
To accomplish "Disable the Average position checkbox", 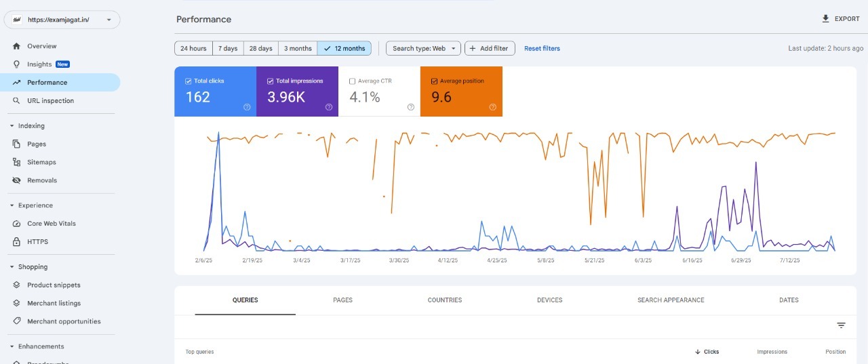I will pos(434,81).
